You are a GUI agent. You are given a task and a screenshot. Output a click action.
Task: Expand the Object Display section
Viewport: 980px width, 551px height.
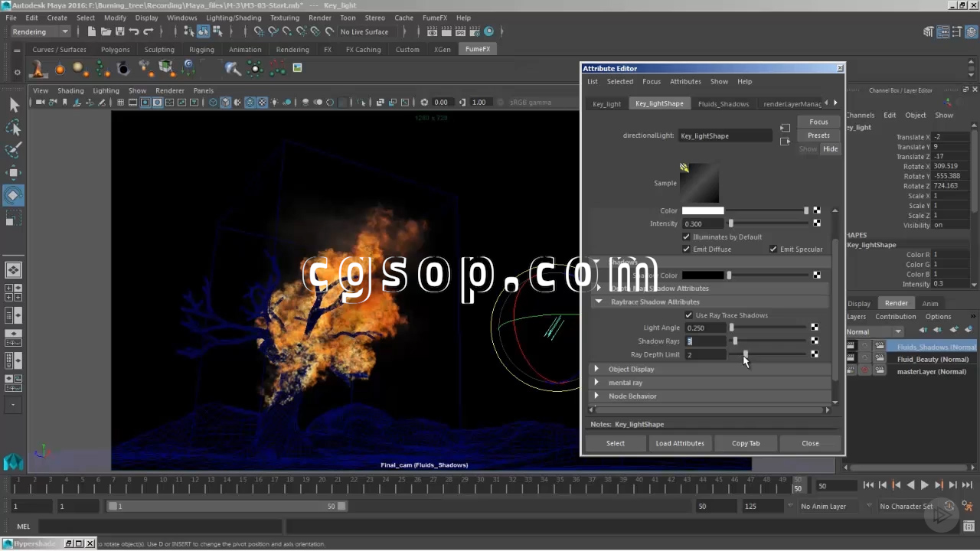click(x=596, y=369)
